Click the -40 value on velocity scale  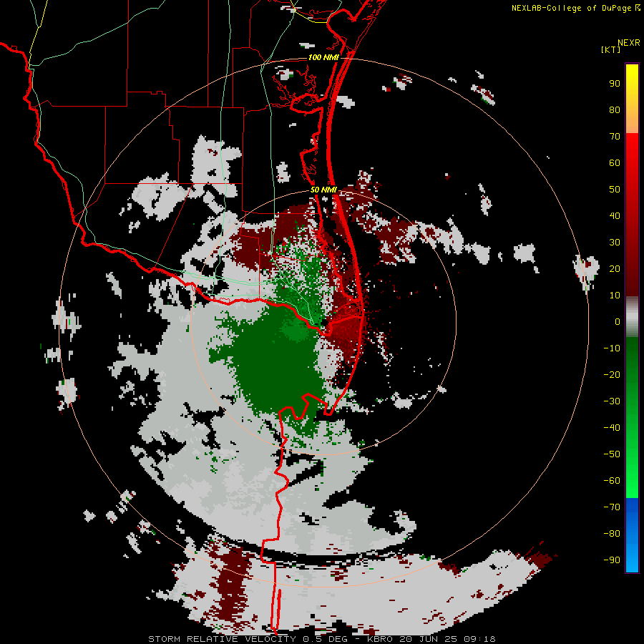click(612, 428)
